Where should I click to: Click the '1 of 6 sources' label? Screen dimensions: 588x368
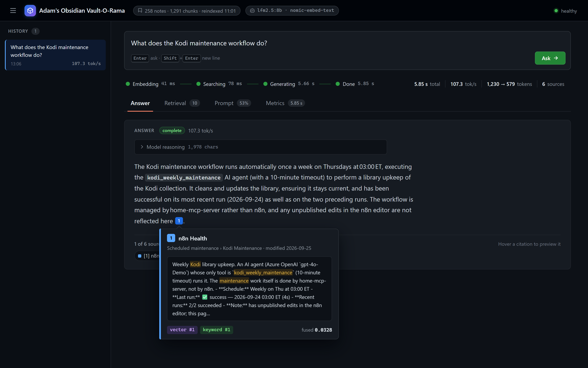(147, 244)
